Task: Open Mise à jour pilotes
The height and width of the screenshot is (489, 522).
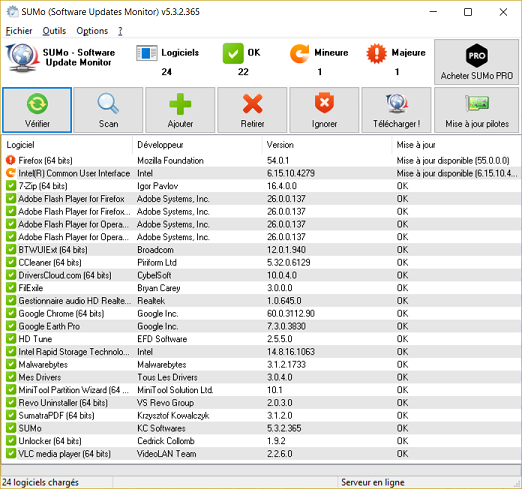Action: (x=477, y=110)
